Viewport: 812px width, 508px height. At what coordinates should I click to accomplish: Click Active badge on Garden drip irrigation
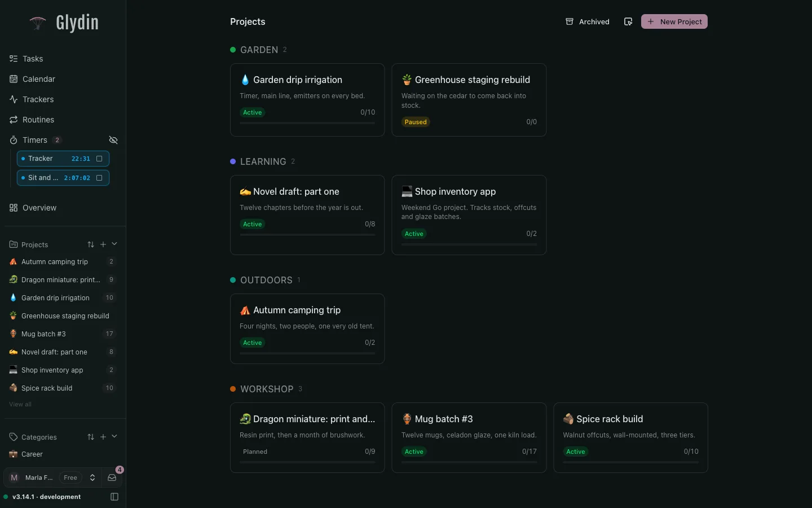[x=253, y=112]
